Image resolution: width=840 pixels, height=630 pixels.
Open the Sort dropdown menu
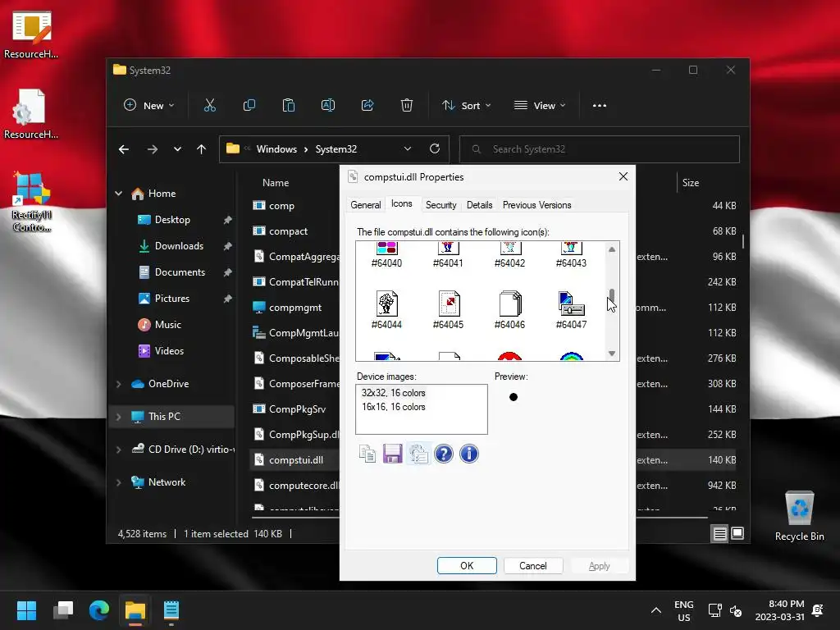466,106
